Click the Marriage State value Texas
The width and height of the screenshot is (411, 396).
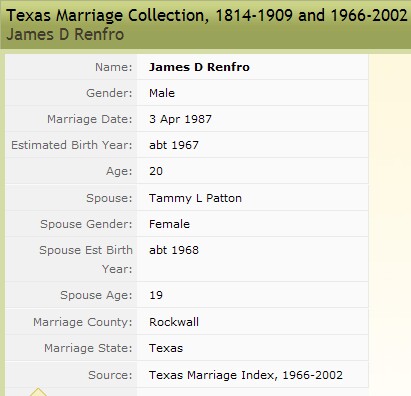click(x=166, y=348)
